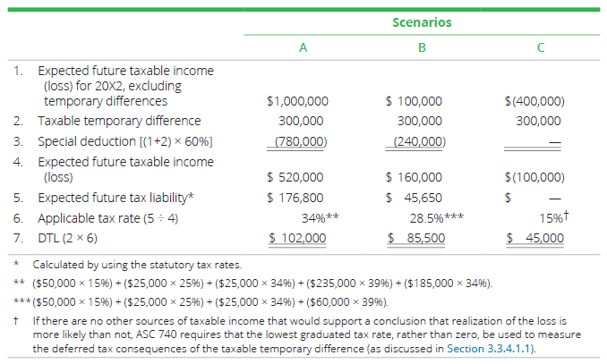The height and width of the screenshot is (364, 607).
Task: Click the green Scenarios table header
Action: [x=422, y=22]
